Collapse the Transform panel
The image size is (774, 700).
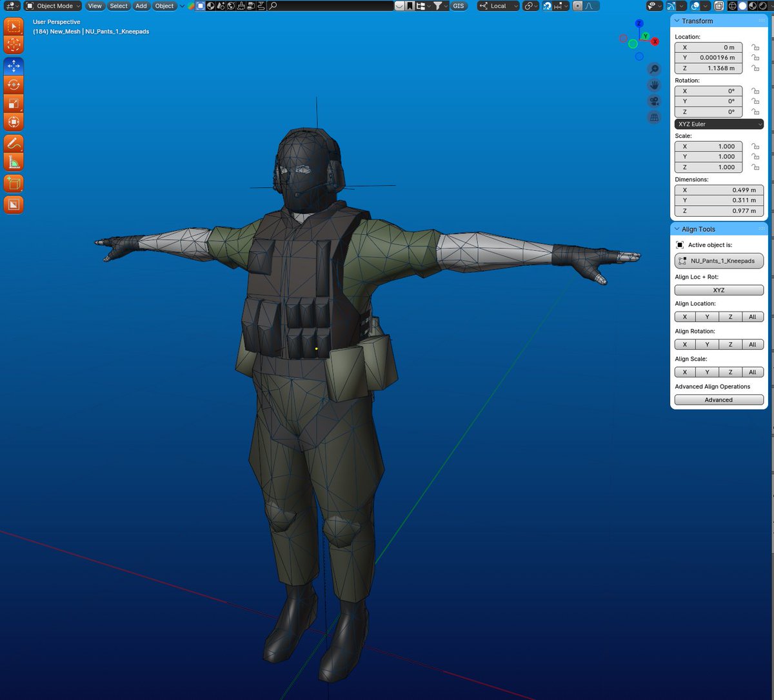click(677, 21)
